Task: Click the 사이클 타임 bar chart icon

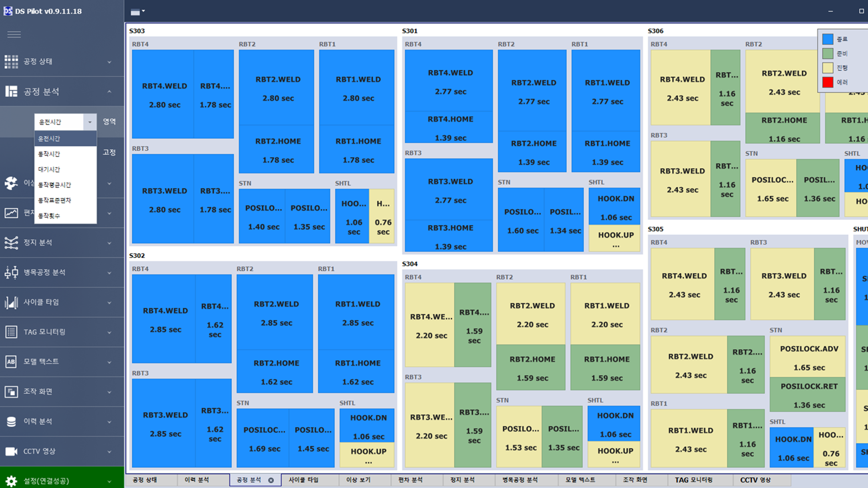Action: point(11,302)
